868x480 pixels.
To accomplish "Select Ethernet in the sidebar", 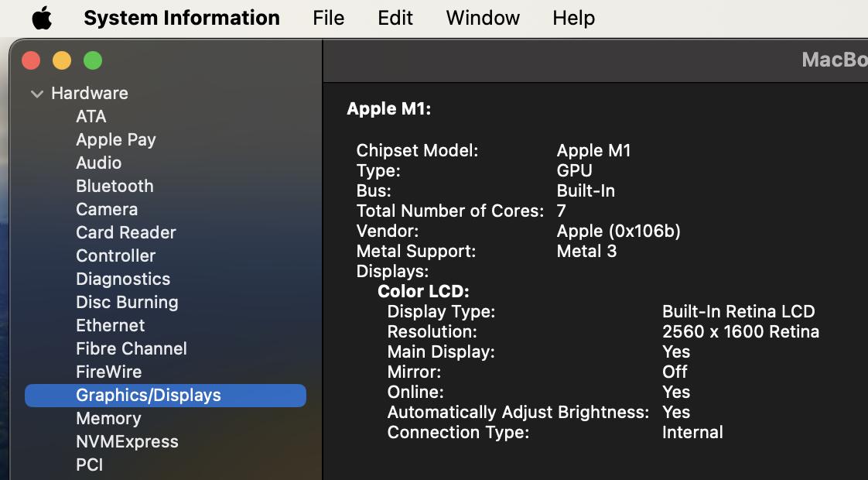I will click(110, 326).
